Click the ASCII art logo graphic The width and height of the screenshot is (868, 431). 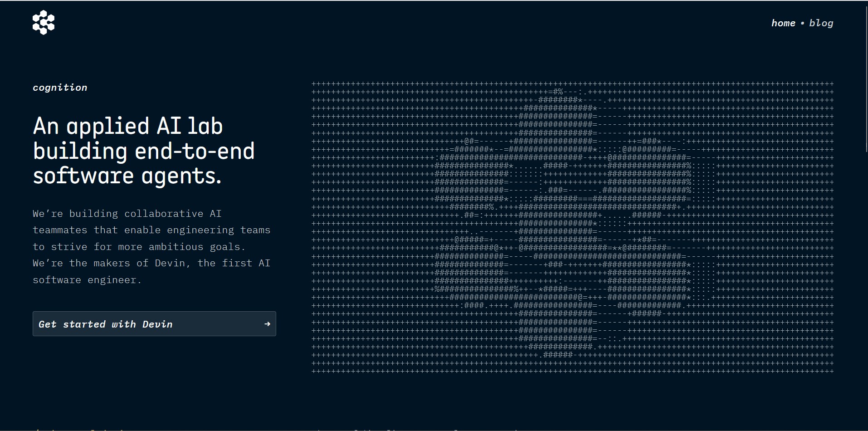click(x=572, y=227)
